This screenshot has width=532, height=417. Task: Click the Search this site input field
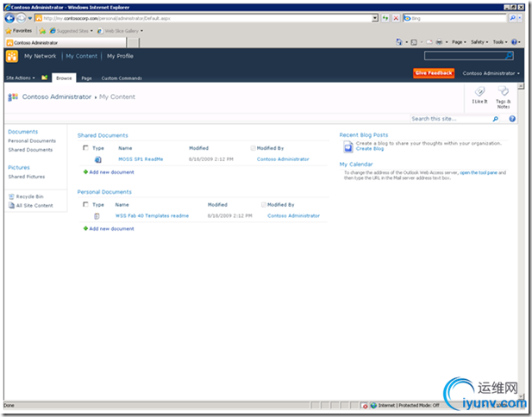451,119
